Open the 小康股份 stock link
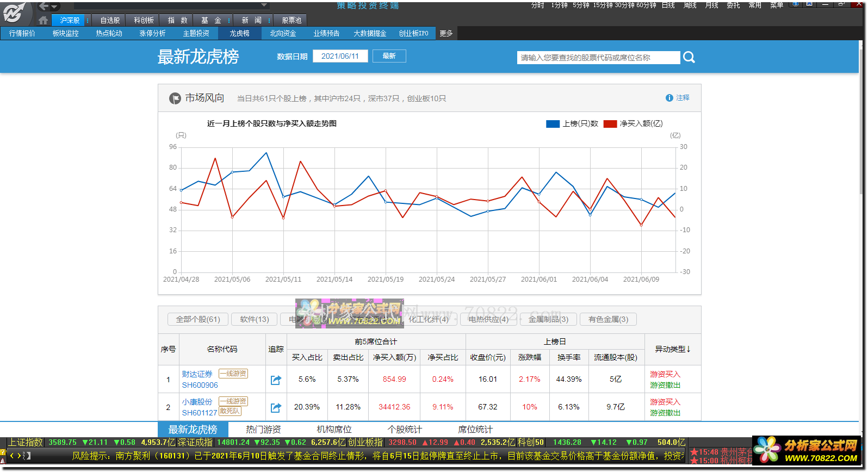The height and width of the screenshot is (472, 868). click(197, 402)
